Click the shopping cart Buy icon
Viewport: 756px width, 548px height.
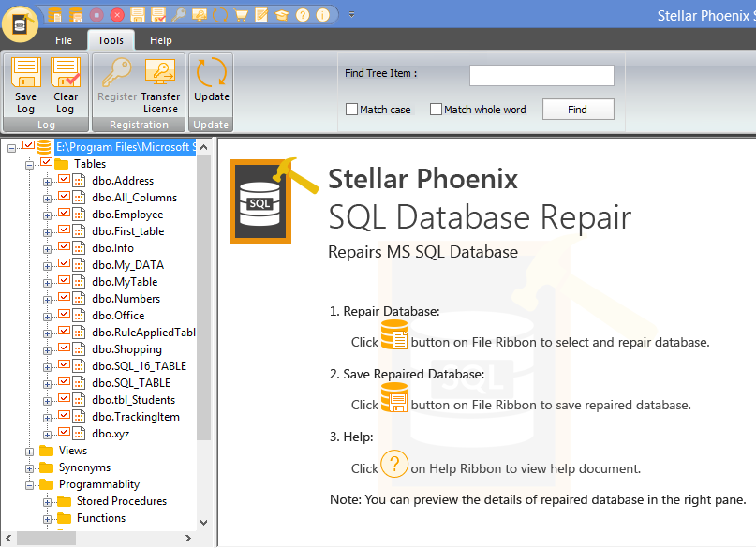[x=241, y=15]
